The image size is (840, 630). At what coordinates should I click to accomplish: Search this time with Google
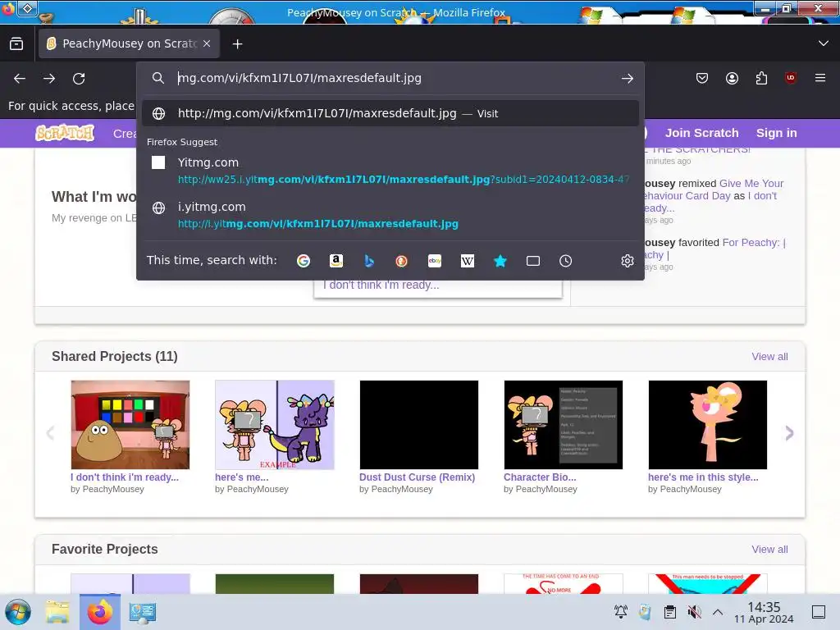coord(304,261)
